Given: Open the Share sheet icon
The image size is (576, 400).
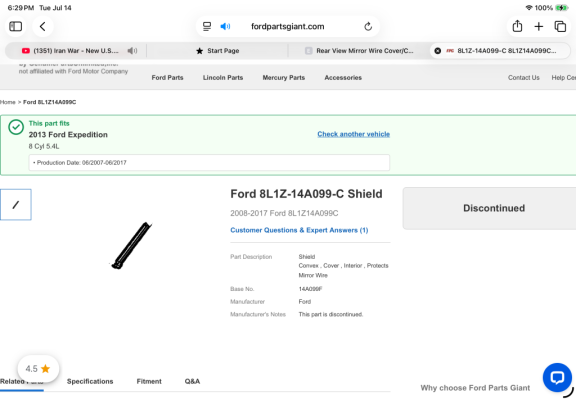Looking at the screenshot, I should 517,26.
